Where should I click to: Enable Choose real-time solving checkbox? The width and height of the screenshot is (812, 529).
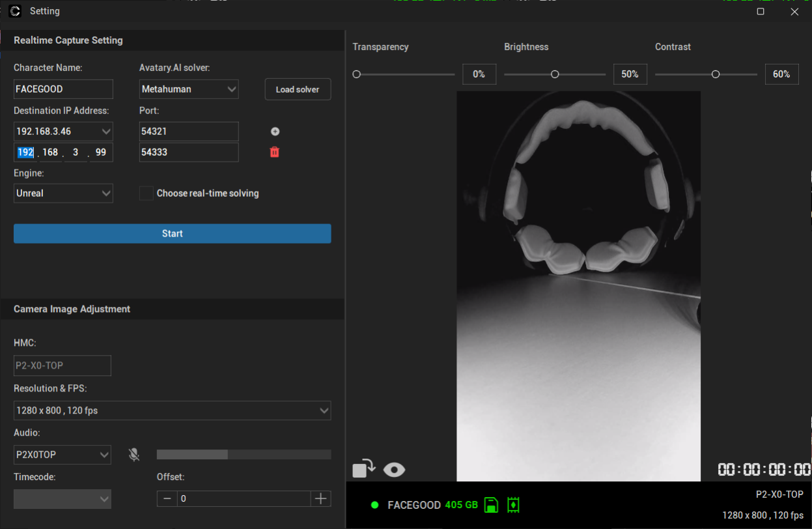click(147, 193)
